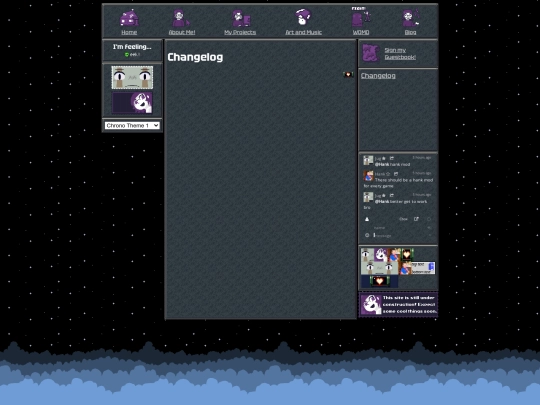The image size is (540, 405).
Task: Click the under construction skull banner
Action: pyautogui.click(x=398, y=304)
